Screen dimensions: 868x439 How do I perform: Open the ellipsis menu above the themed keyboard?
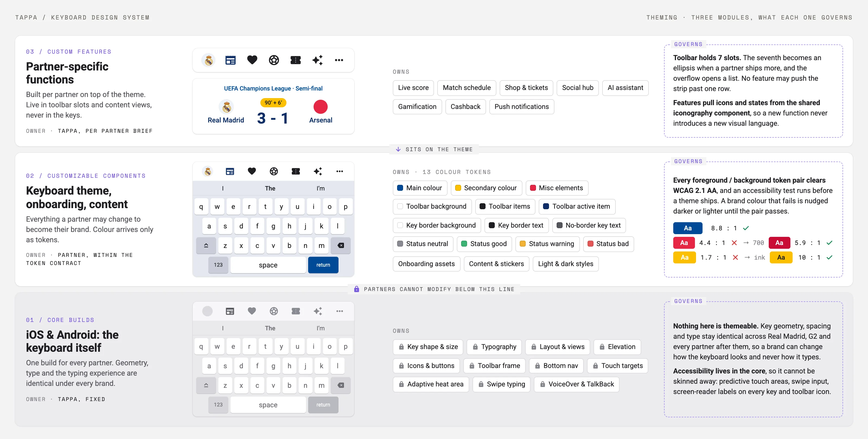click(x=340, y=171)
